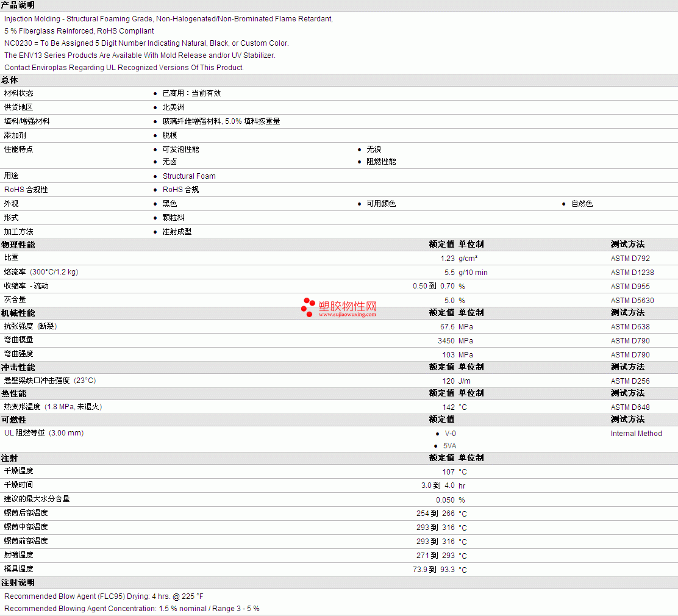Click the 可用颜色 appearance entry
The height and width of the screenshot is (616, 678).
(x=381, y=204)
